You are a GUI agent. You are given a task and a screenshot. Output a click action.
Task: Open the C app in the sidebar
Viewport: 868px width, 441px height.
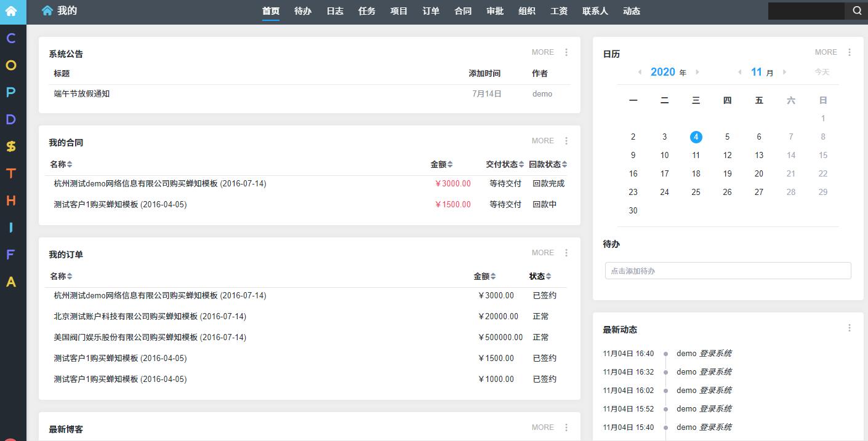pyautogui.click(x=11, y=38)
